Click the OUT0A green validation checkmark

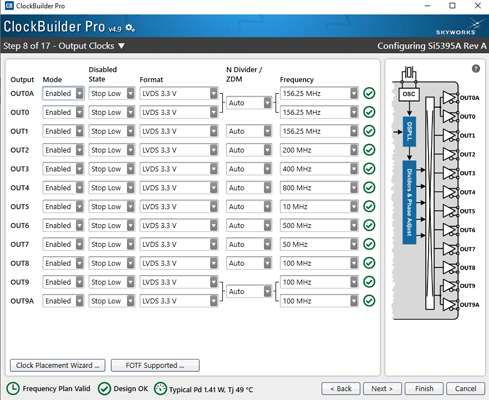369,93
